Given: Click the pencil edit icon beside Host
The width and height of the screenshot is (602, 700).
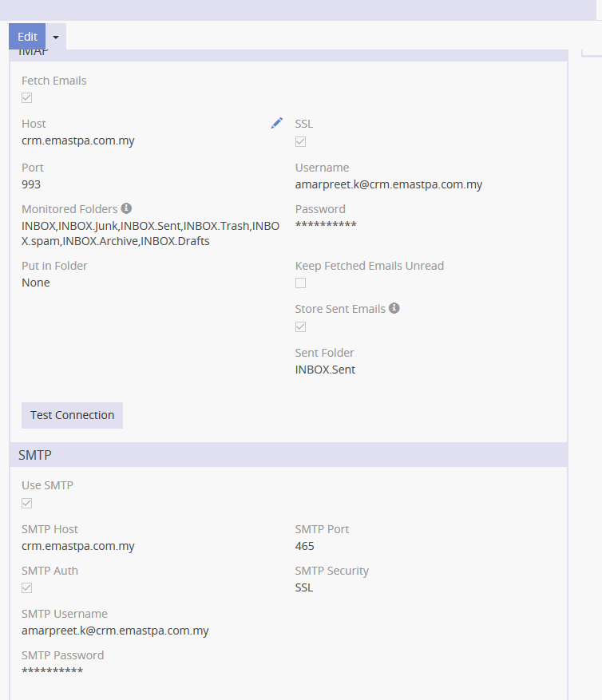Looking at the screenshot, I should pyautogui.click(x=276, y=123).
